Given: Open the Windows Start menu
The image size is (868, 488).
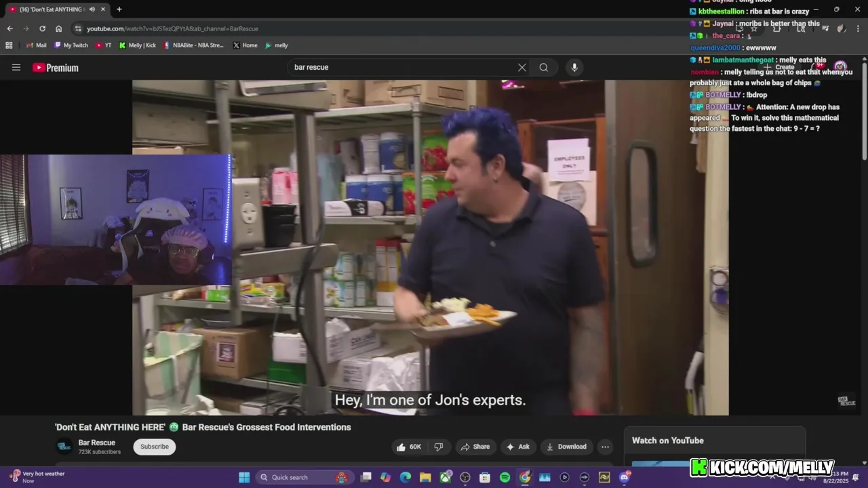Looking at the screenshot, I should [x=244, y=477].
